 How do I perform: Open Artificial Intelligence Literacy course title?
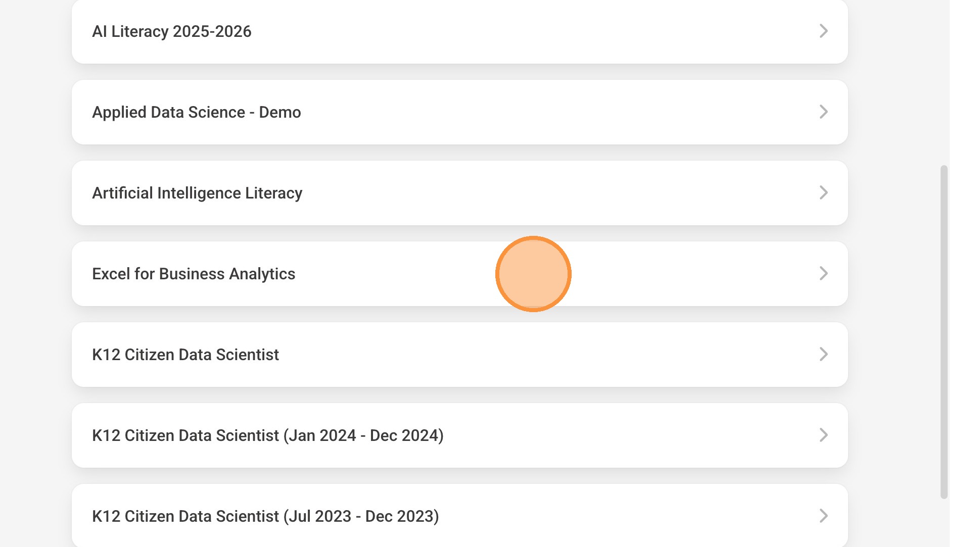[197, 193]
